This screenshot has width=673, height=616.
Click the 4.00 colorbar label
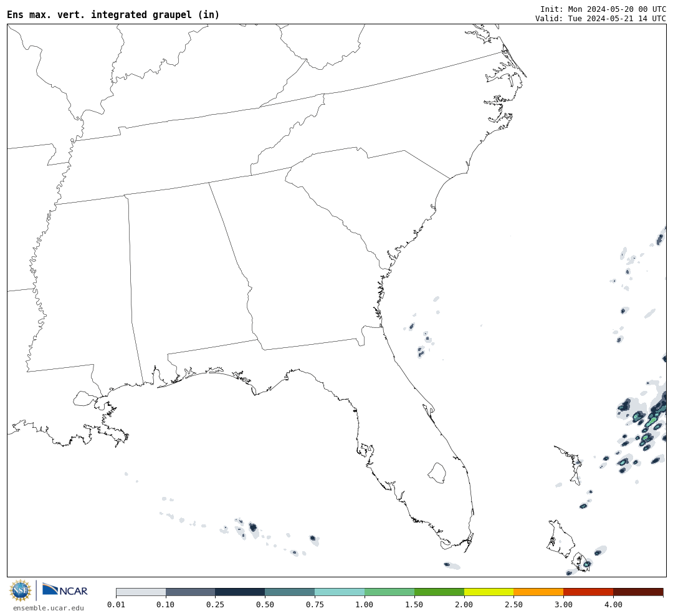[x=613, y=604]
